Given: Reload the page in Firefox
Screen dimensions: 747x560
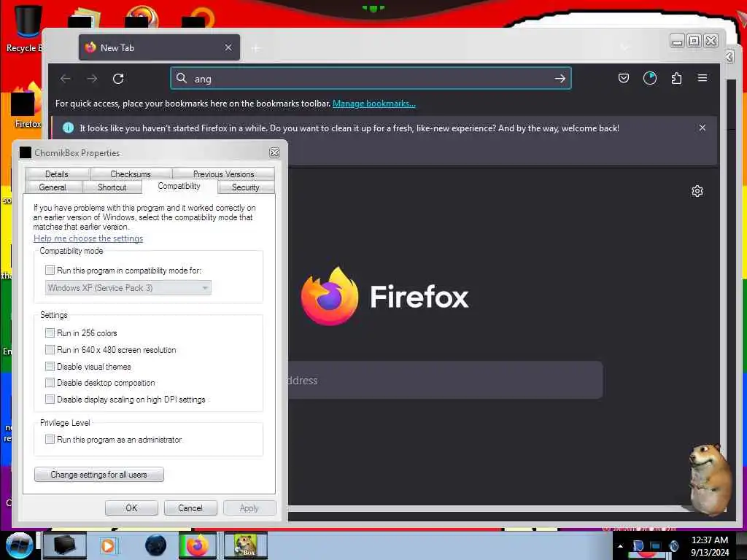Looking at the screenshot, I should pos(118,79).
